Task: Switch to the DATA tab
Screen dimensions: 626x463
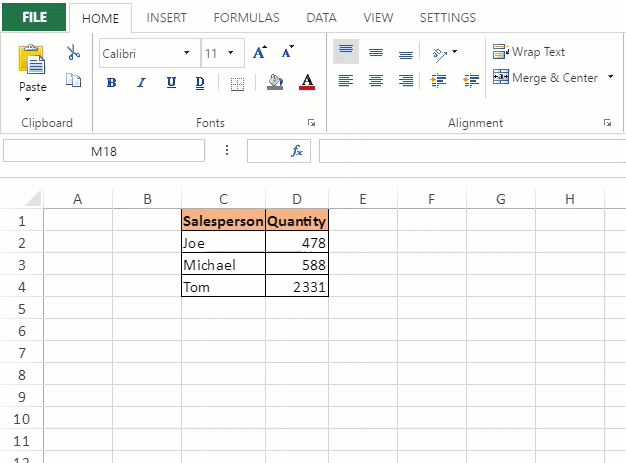Action: click(x=321, y=18)
